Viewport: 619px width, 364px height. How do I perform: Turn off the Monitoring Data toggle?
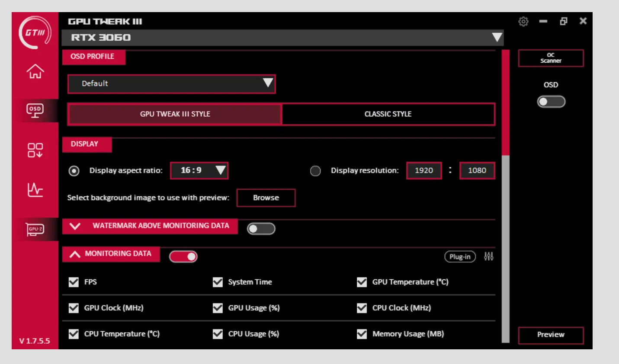[183, 257]
